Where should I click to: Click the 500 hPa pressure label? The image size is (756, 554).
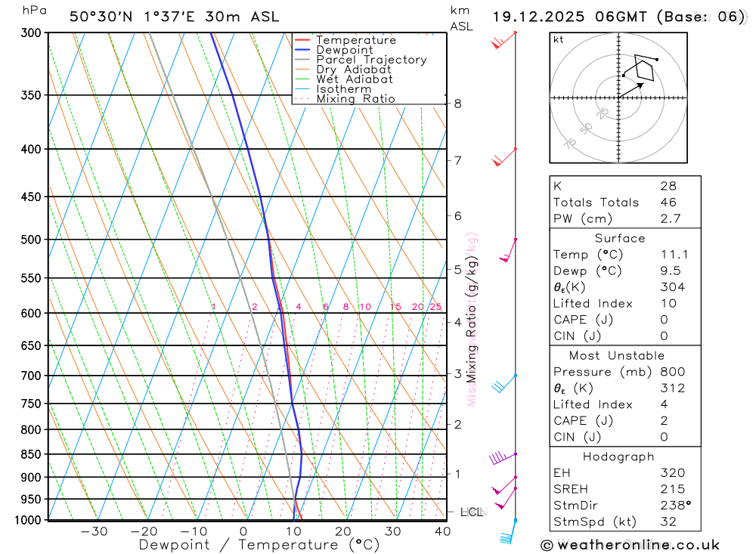(x=31, y=240)
